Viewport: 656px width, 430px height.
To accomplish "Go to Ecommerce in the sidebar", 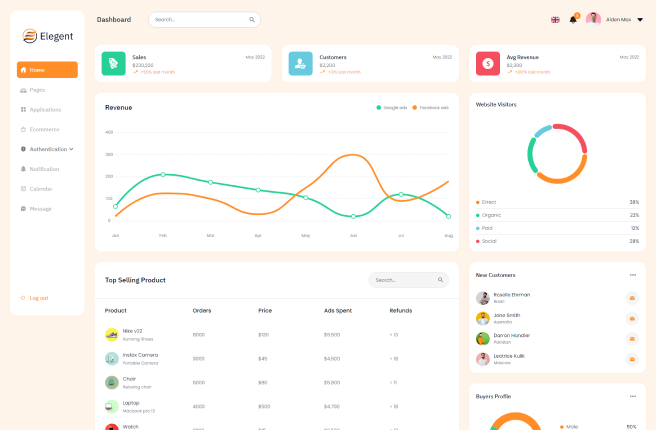I will pyautogui.click(x=43, y=129).
